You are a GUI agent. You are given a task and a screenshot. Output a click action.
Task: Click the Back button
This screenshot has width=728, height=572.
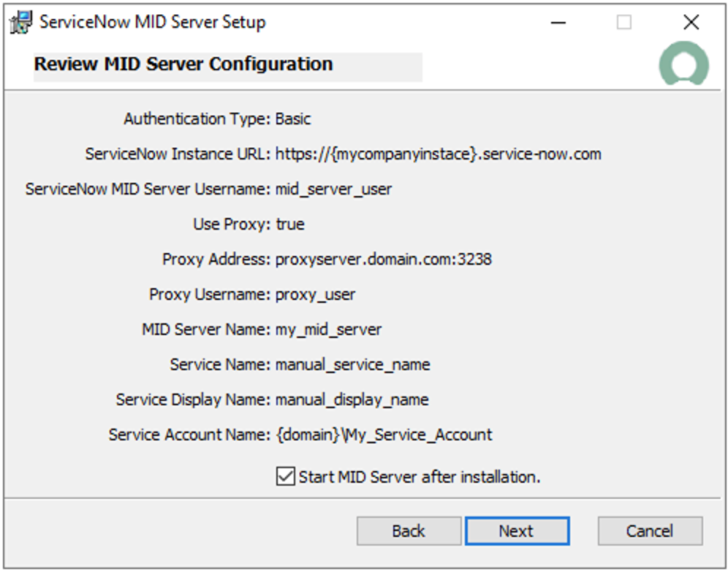[x=409, y=530]
